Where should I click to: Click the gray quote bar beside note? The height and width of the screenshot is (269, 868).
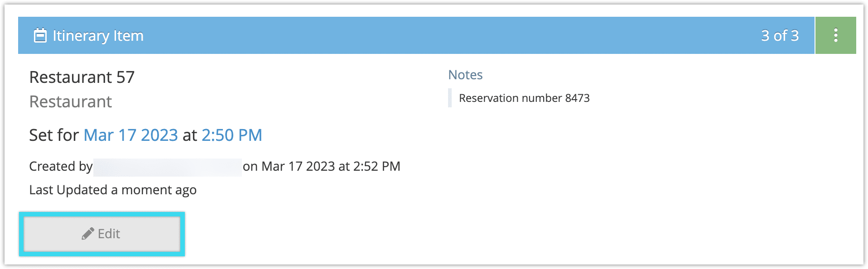click(450, 98)
